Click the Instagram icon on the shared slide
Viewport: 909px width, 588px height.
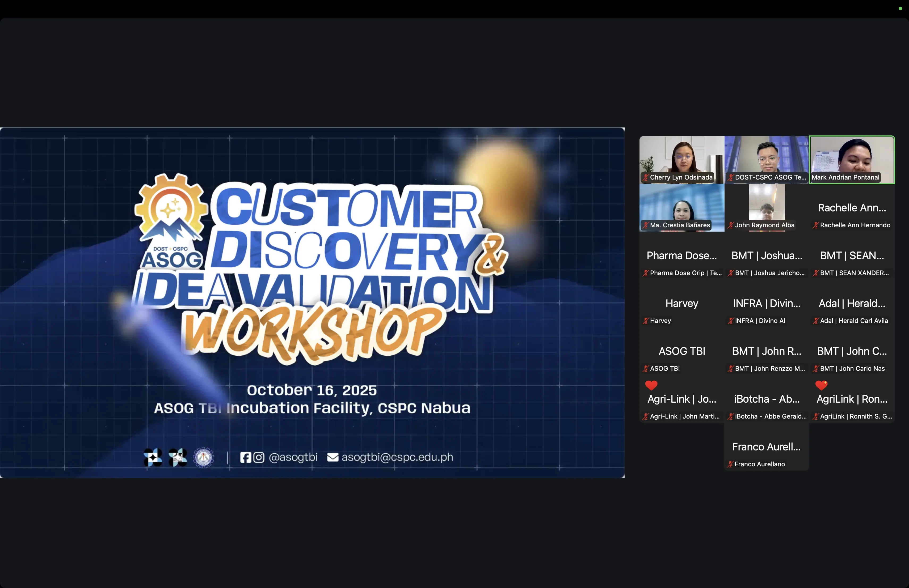[x=259, y=457]
